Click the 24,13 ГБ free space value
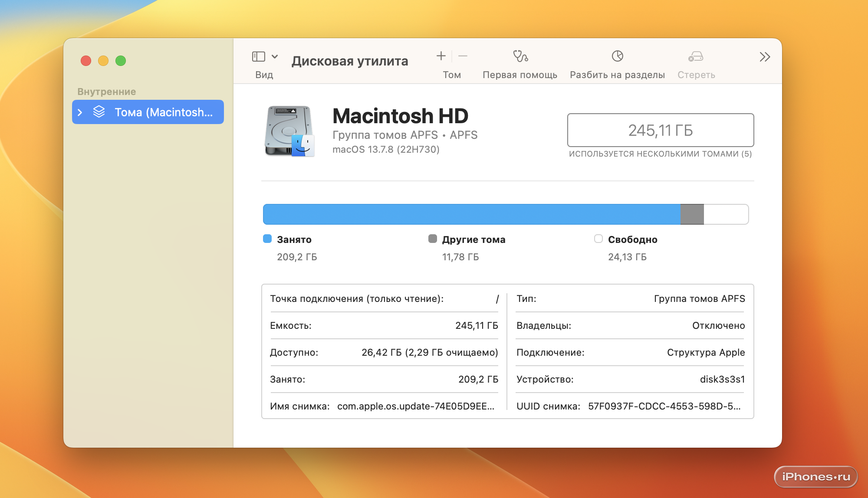The width and height of the screenshot is (868, 498). pos(627,257)
